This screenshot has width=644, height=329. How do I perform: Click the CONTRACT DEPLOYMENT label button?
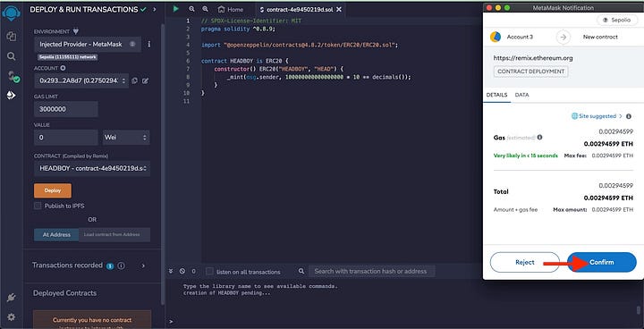(x=531, y=72)
